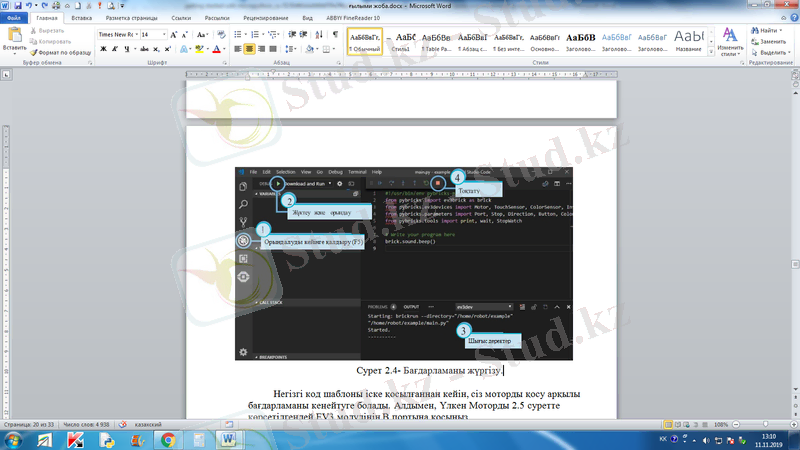Open the borders dropdown

pos(333,49)
